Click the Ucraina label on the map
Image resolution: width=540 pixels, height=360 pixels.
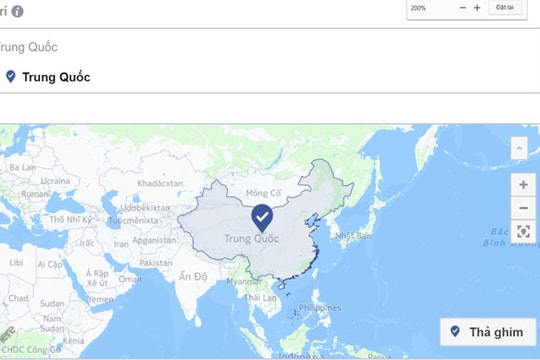55,181
